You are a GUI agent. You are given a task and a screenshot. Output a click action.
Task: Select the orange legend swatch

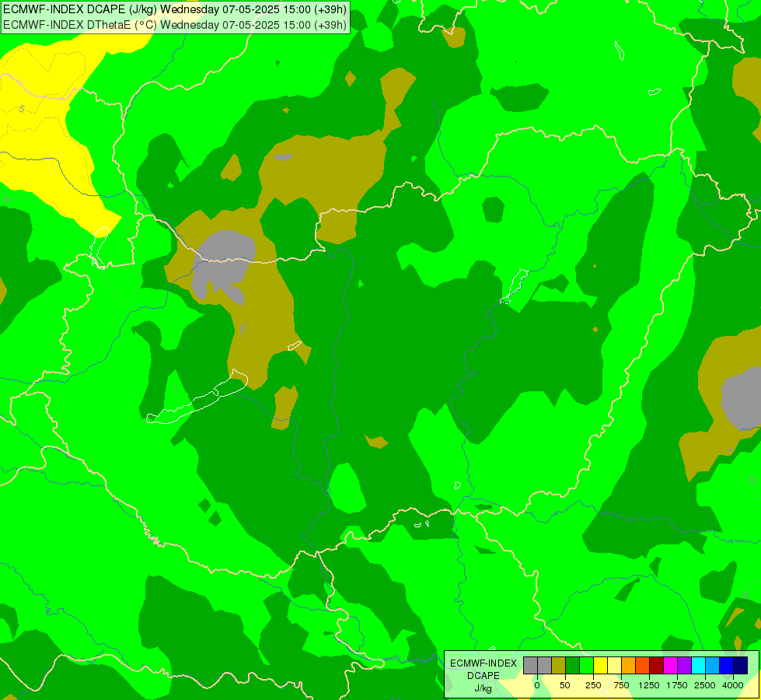(629, 666)
